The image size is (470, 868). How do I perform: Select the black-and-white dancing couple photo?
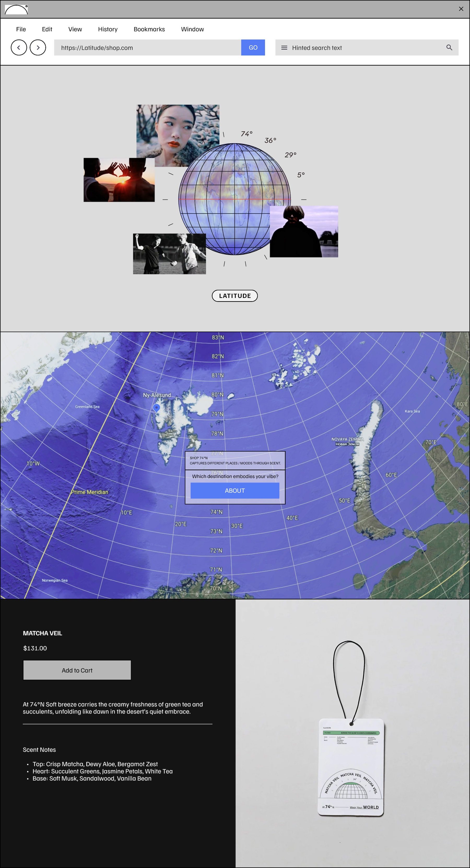pos(169,254)
